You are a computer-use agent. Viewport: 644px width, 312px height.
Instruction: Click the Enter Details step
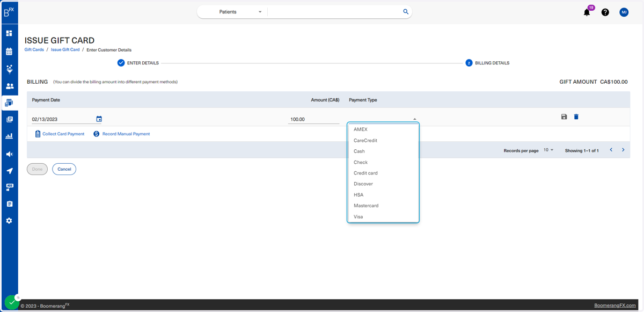(x=138, y=63)
